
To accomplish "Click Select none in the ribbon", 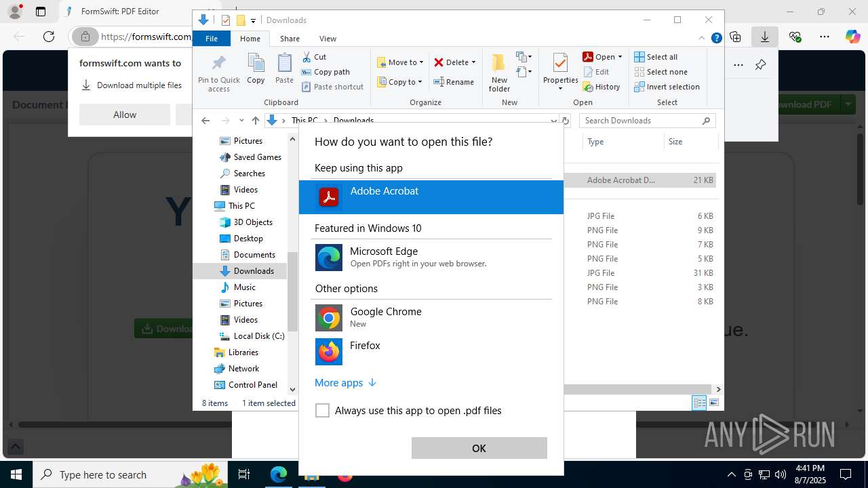I will coord(661,72).
